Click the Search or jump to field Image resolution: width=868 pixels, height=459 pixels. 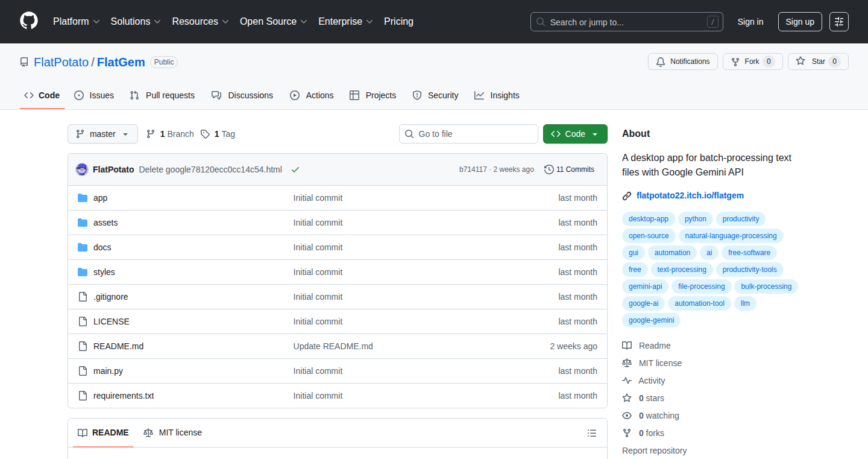(627, 22)
